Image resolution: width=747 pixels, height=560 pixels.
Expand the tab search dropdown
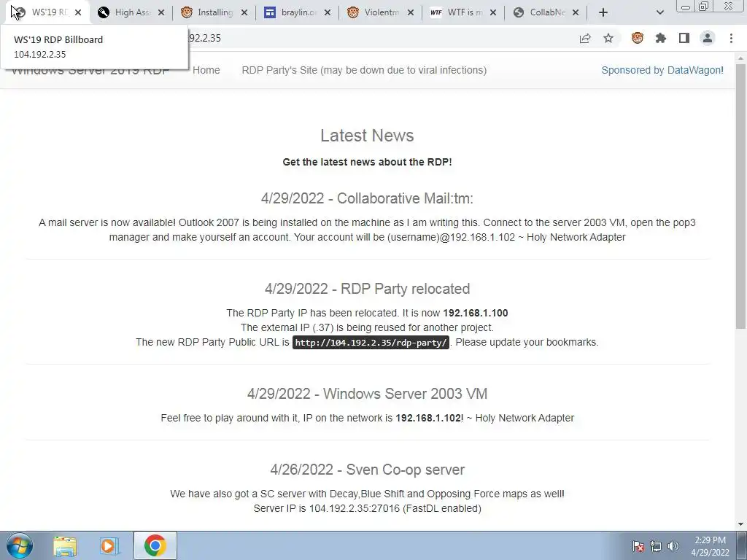tap(659, 12)
